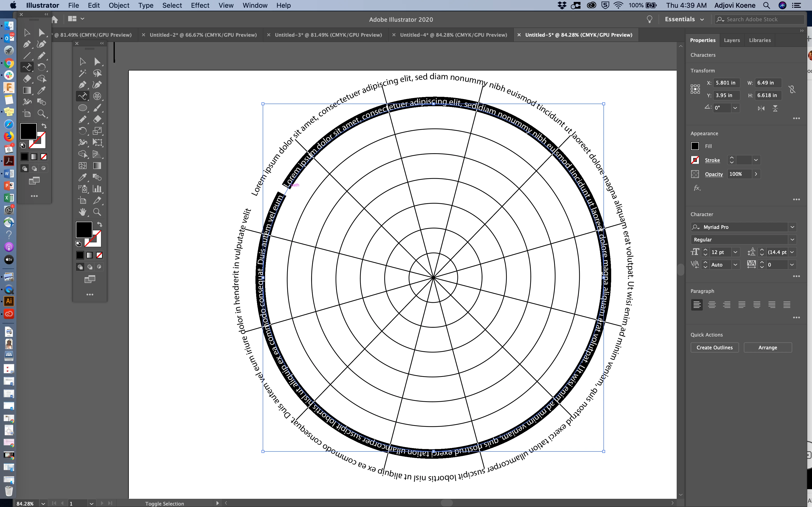Pick the Perspective Grid tool
Screen dimensions: 812x507
pyautogui.click(x=97, y=154)
